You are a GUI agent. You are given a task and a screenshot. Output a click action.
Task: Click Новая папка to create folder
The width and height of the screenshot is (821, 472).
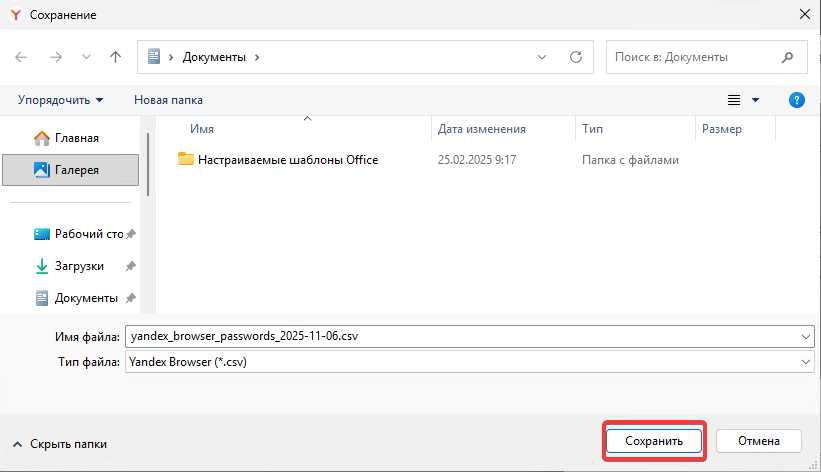pyautogui.click(x=168, y=100)
